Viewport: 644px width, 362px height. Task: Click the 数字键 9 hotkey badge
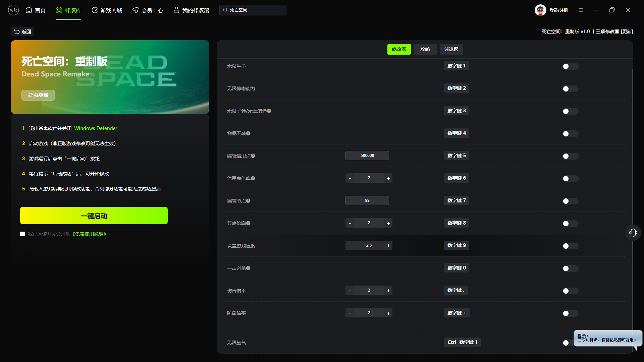[x=457, y=245]
